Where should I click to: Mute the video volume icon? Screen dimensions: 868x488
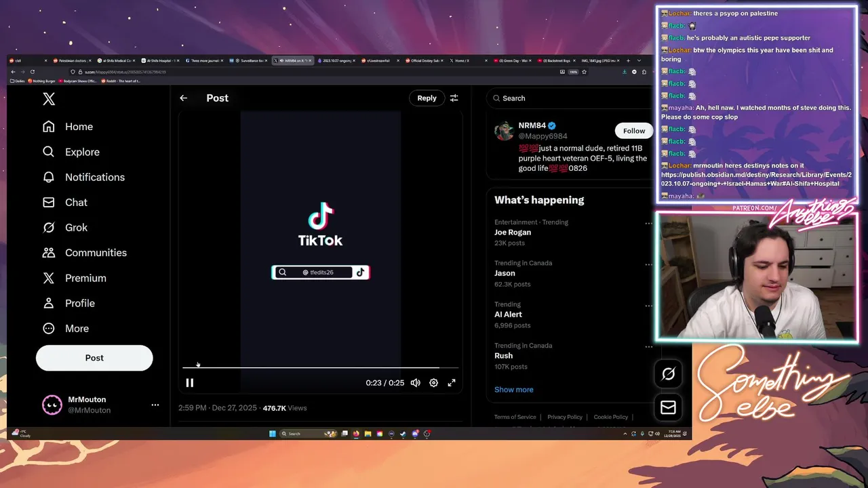click(x=415, y=383)
